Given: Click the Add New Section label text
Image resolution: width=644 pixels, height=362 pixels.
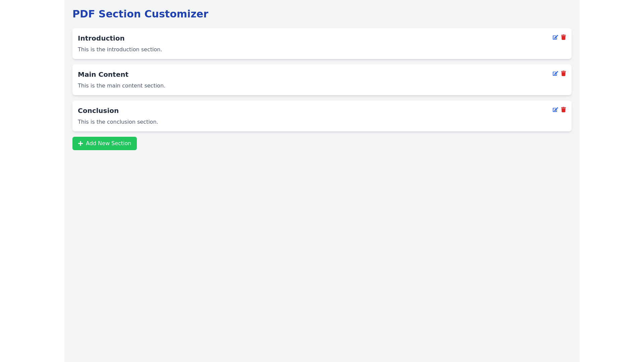Looking at the screenshot, I should 108,143.
